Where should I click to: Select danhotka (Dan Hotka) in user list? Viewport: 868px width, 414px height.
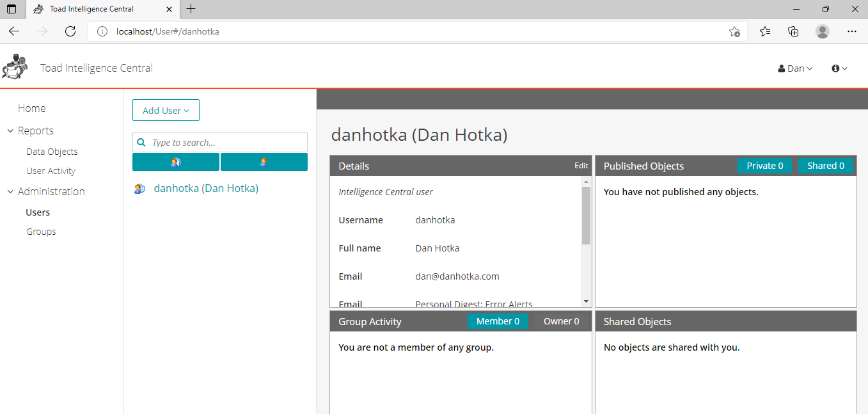[206, 188]
